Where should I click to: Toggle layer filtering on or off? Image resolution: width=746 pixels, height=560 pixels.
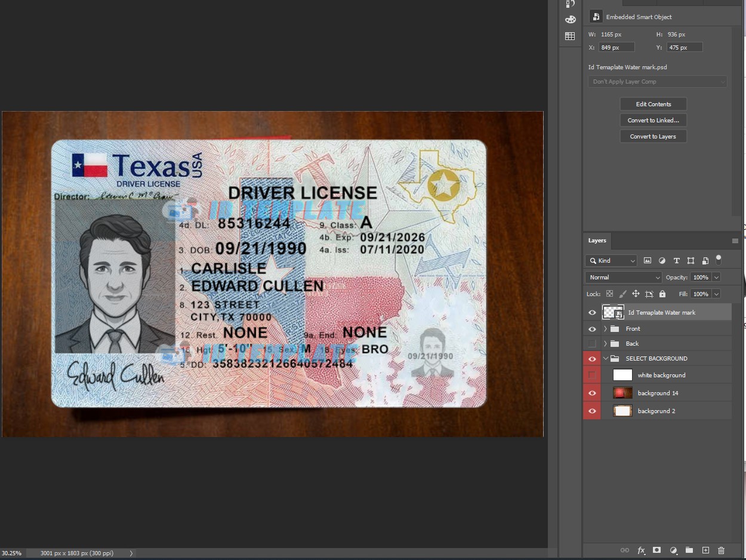pos(719,260)
